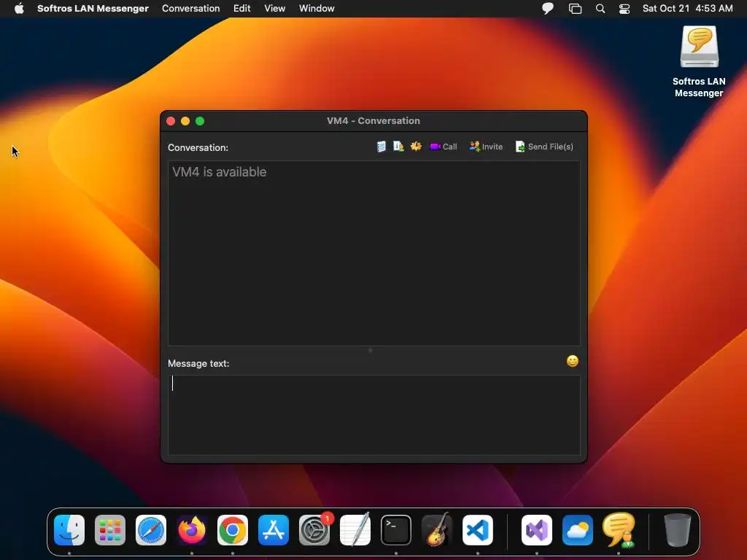Image resolution: width=747 pixels, height=560 pixels.
Task: Click into the Message text field
Action: (x=374, y=415)
